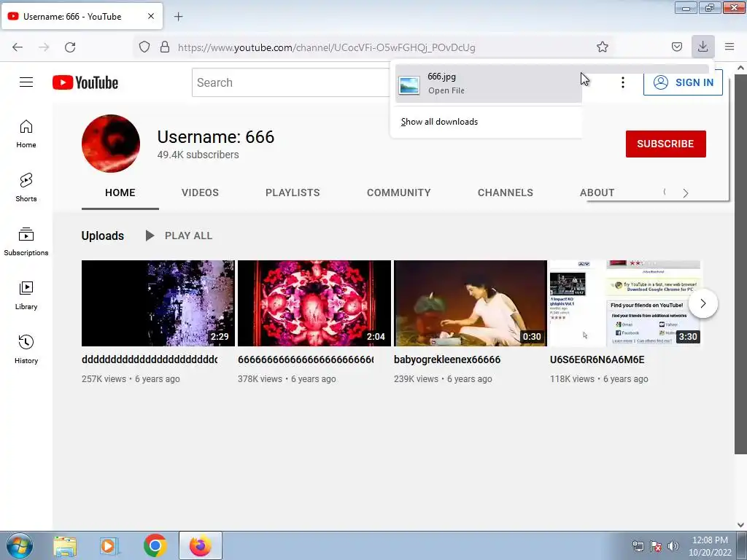The height and width of the screenshot is (560, 747).
Task: Click the taskbar clock showing 12:08 PM
Action: click(710, 546)
